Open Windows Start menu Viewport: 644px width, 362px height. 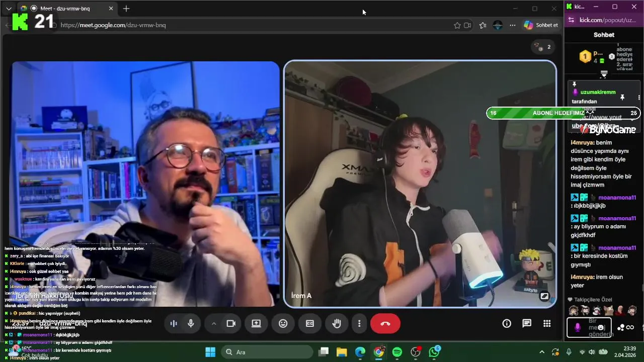(x=210, y=352)
